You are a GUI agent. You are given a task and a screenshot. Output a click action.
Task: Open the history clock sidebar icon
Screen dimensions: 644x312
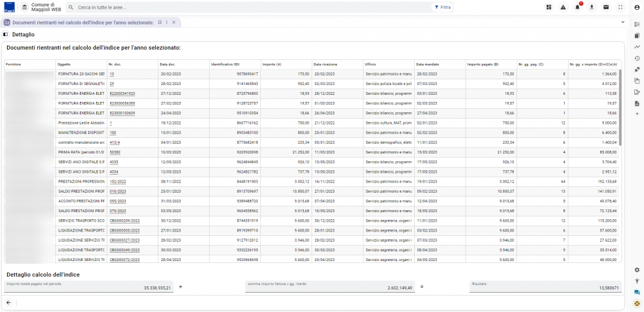(637, 58)
